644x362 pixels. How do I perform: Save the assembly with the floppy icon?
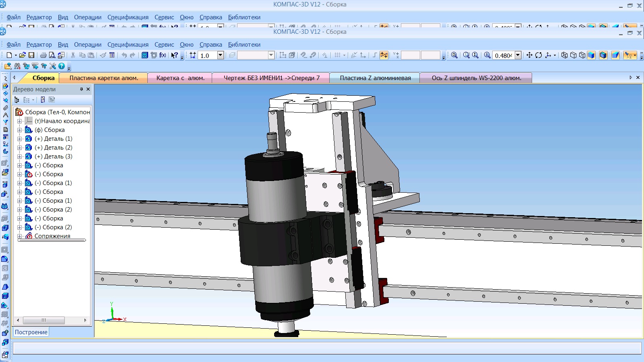coord(31,55)
